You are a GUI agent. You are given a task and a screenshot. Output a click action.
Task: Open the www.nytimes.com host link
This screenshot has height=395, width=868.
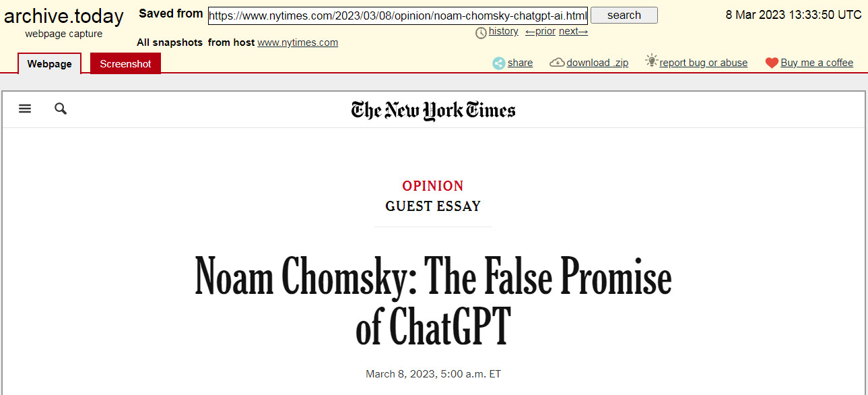tap(298, 42)
